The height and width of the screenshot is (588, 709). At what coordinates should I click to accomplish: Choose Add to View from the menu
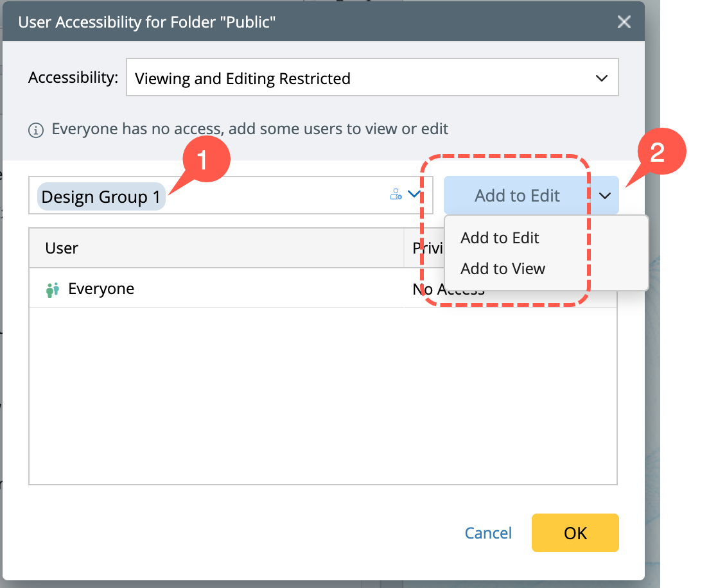click(503, 269)
